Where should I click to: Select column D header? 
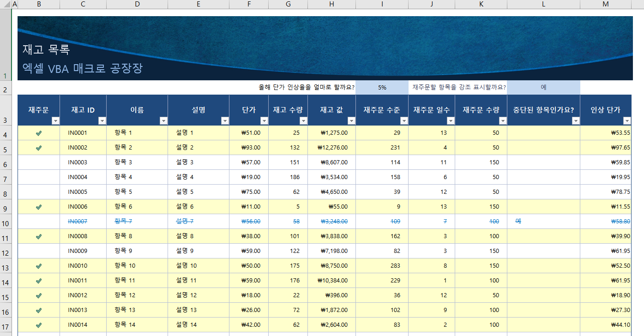(x=137, y=4)
